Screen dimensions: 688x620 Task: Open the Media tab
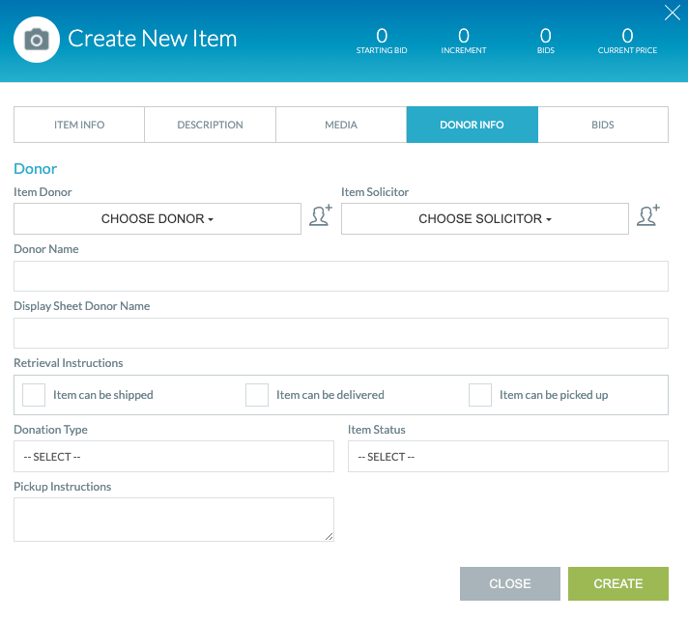pyautogui.click(x=341, y=125)
